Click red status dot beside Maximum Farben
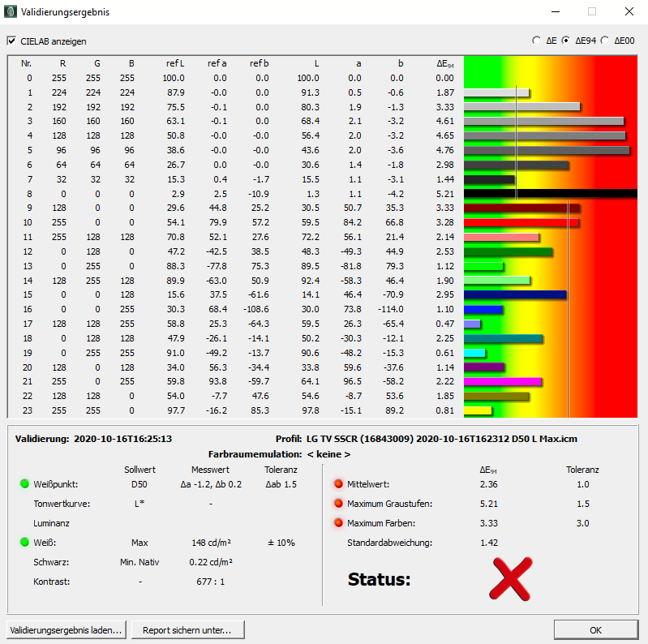The image size is (648, 644). click(x=338, y=522)
